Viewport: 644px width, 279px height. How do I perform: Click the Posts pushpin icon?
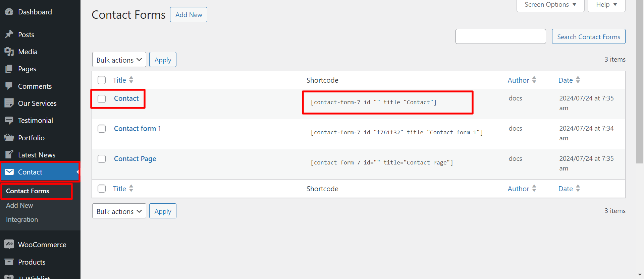[9, 34]
